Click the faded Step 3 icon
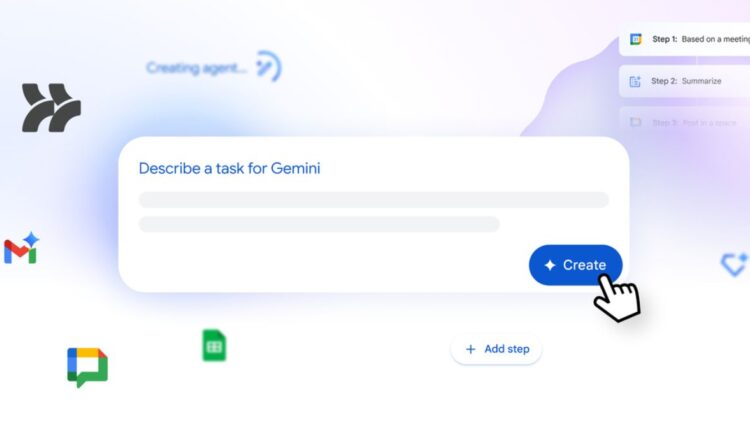 635,122
